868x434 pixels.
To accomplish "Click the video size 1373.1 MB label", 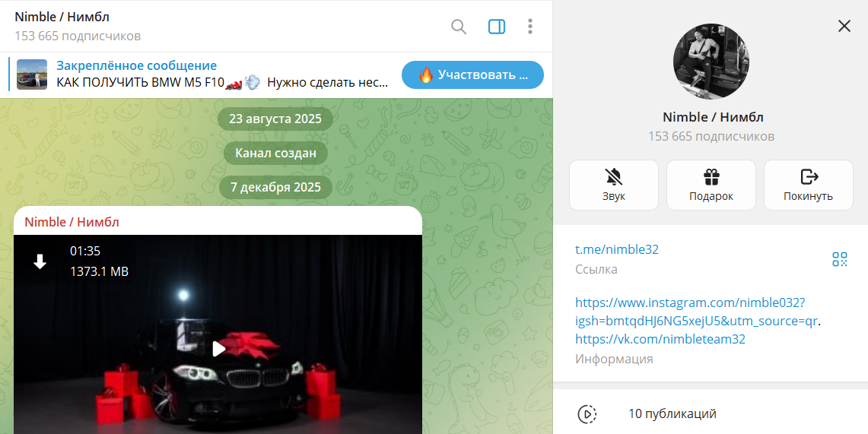I will (x=99, y=271).
